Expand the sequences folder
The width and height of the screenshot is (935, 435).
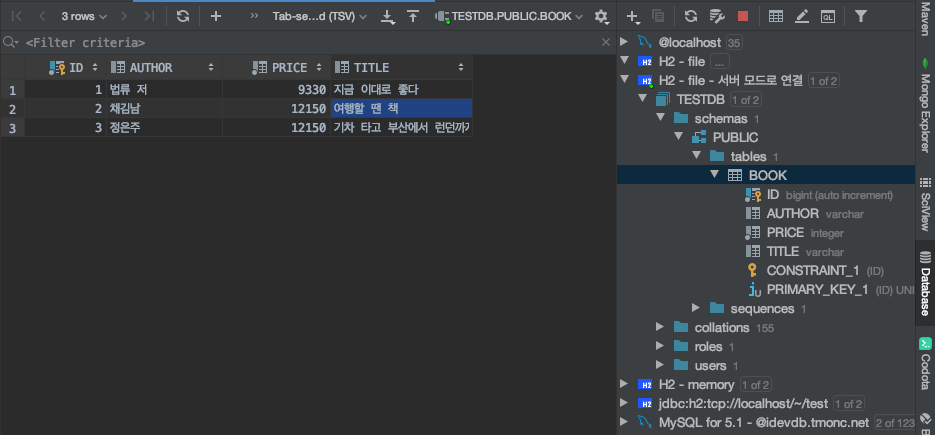tap(696, 308)
